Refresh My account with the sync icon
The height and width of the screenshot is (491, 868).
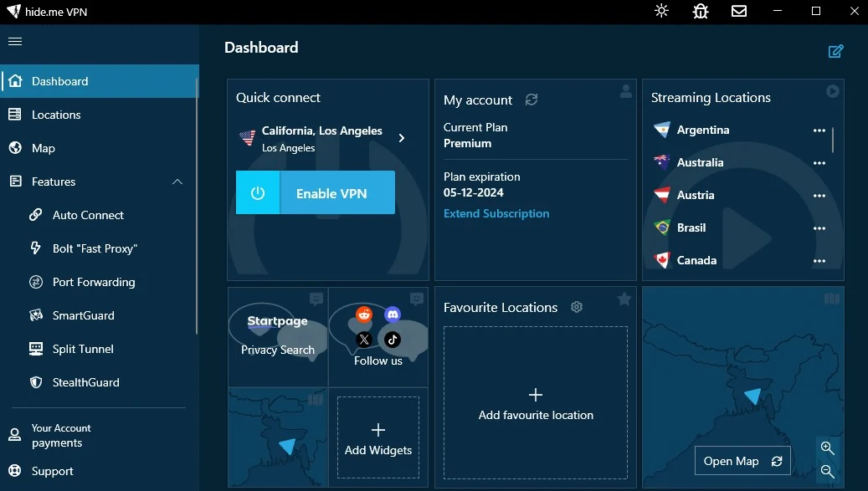(x=532, y=100)
